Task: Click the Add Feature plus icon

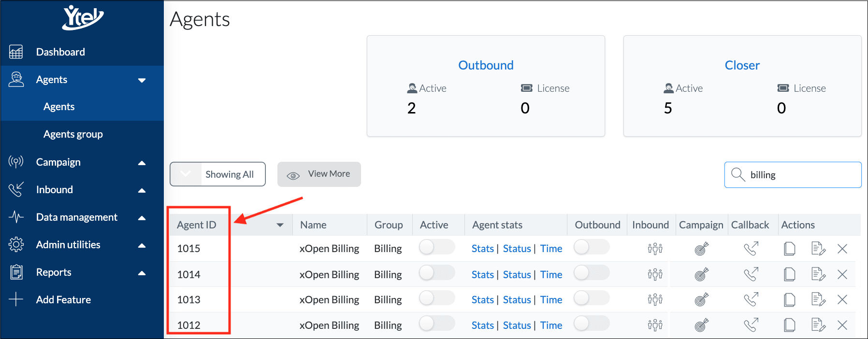Action: (x=16, y=299)
